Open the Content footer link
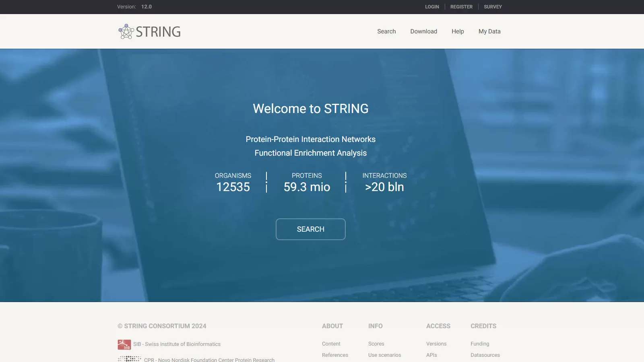The image size is (644, 362). pos(331,344)
